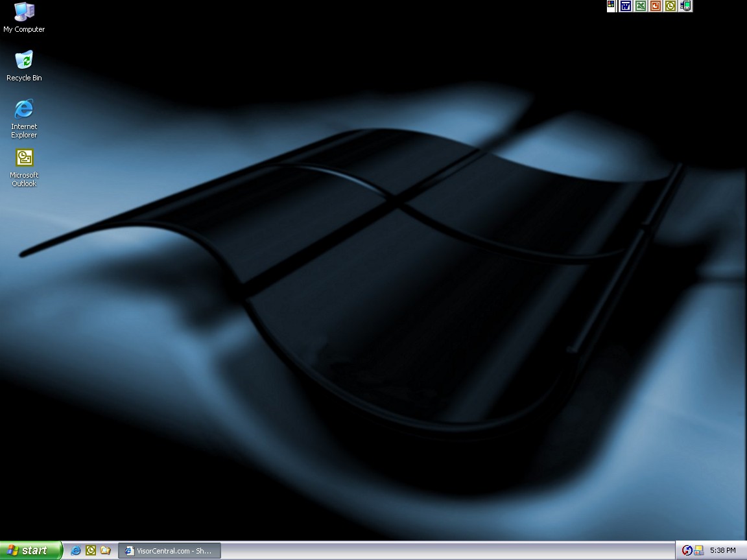
Task: Select the Microsoft Outlook desktop shortcut
Action: tap(24, 159)
